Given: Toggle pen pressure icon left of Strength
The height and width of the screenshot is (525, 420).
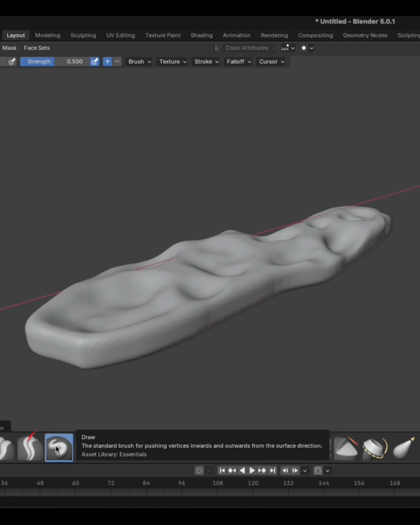Looking at the screenshot, I should pyautogui.click(x=12, y=62).
